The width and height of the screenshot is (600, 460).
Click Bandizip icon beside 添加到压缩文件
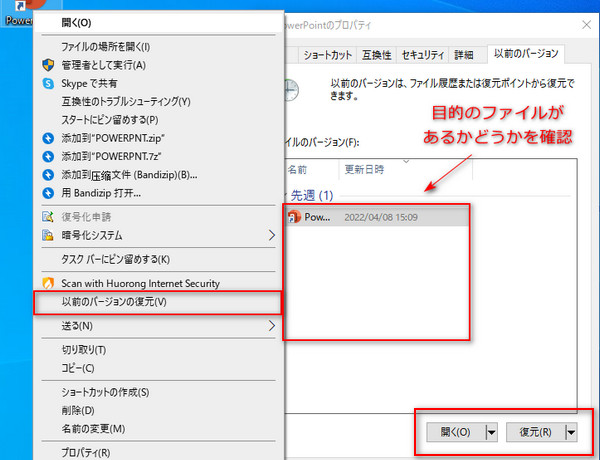48,175
